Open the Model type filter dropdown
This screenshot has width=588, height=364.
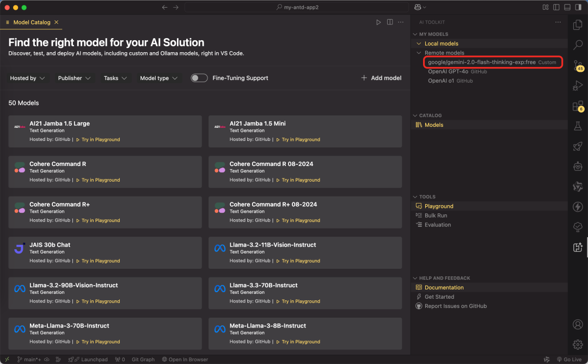(x=158, y=78)
